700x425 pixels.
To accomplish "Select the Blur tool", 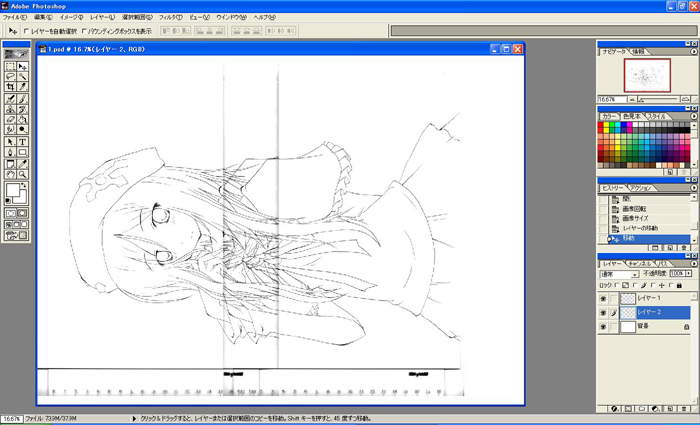I will [x=10, y=130].
